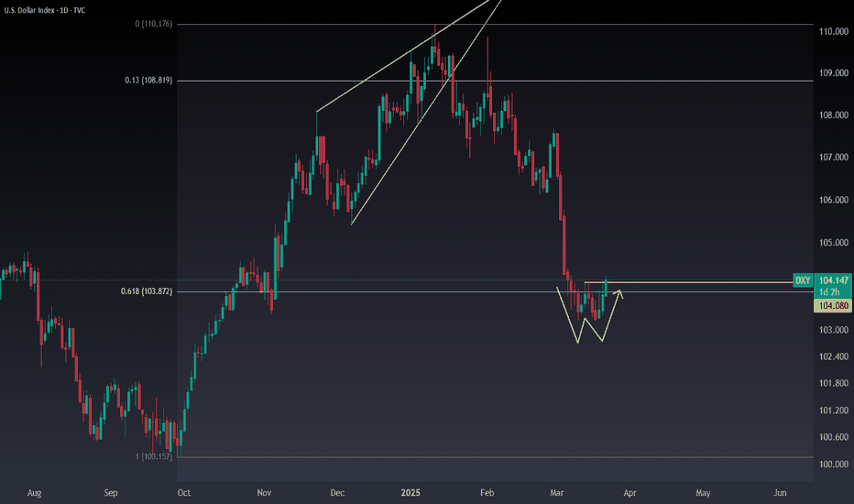
Task: Click the 109.000 price axis label
Action: [833, 73]
